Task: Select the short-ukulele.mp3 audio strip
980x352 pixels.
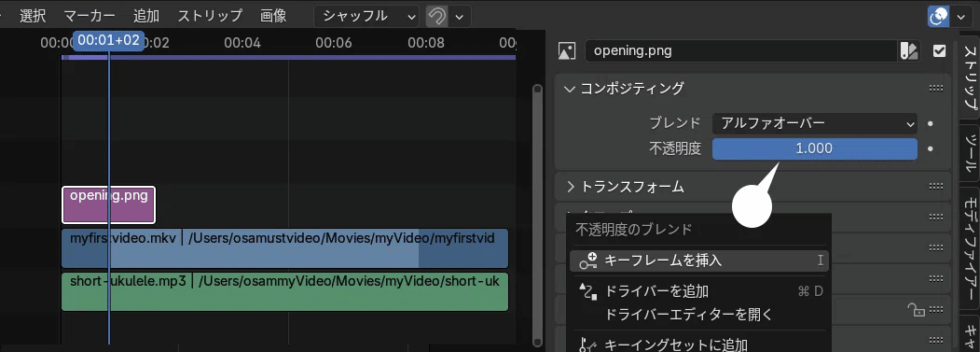Action: (285, 292)
